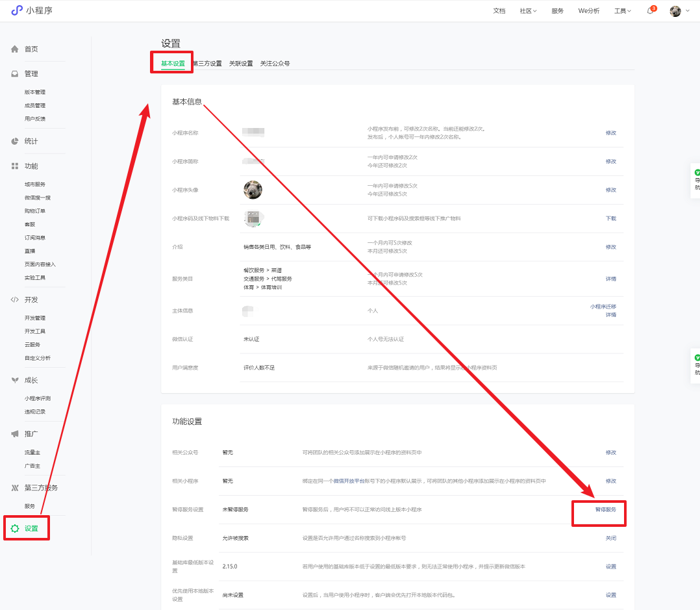Open the 关注公众号 tab
Image resolution: width=700 pixels, height=610 pixels.
(x=275, y=64)
